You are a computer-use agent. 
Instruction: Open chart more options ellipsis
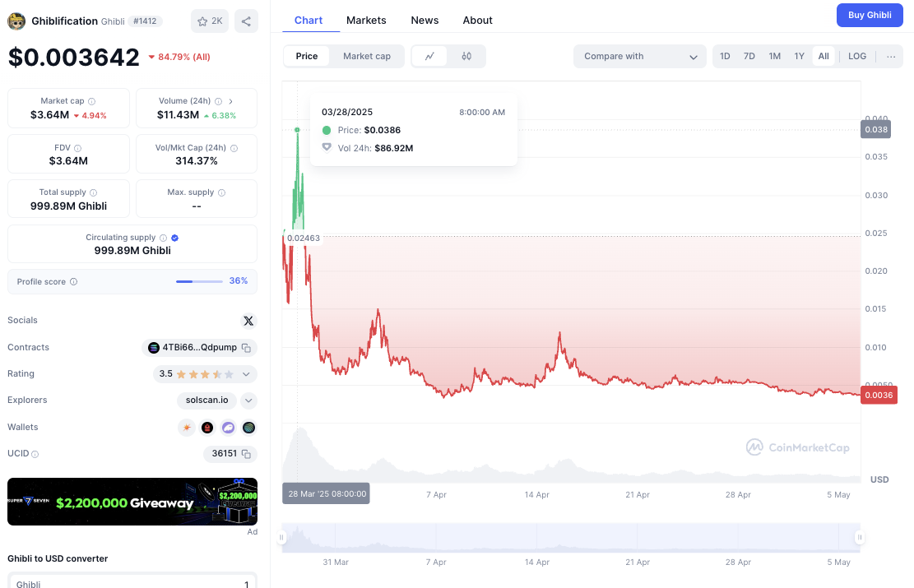[x=891, y=57]
